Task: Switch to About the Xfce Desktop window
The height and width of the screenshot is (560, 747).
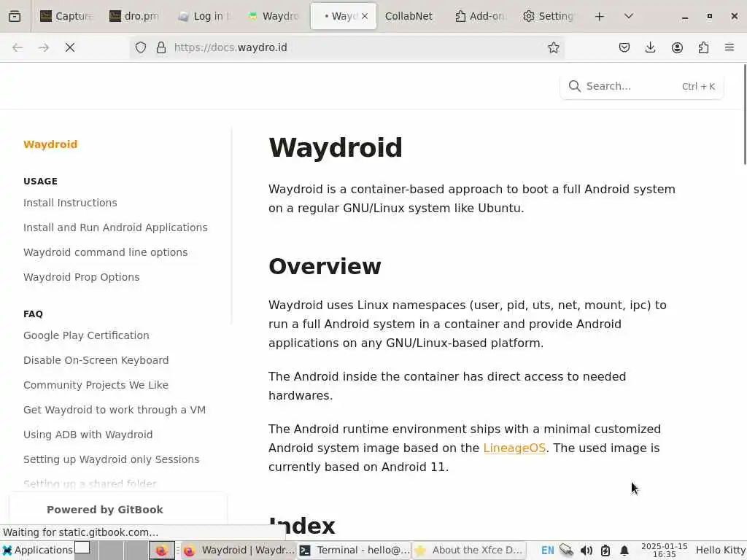Action: (x=469, y=551)
